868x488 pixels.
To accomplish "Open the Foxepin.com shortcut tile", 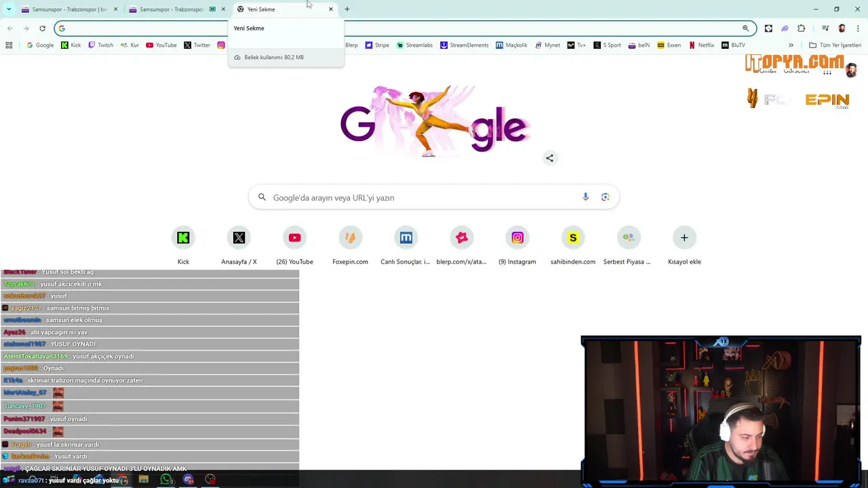I will [x=350, y=238].
